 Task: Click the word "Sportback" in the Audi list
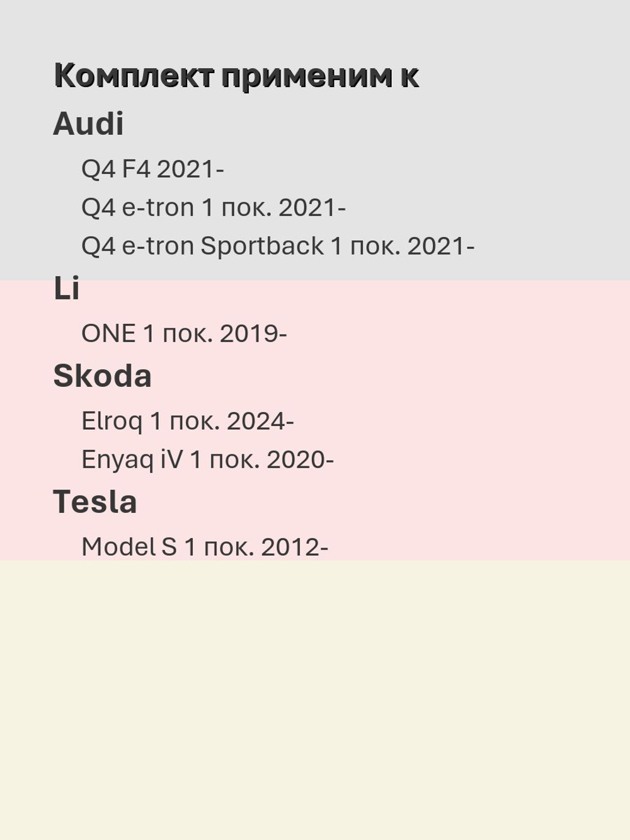pyautogui.click(x=262, y=246)
